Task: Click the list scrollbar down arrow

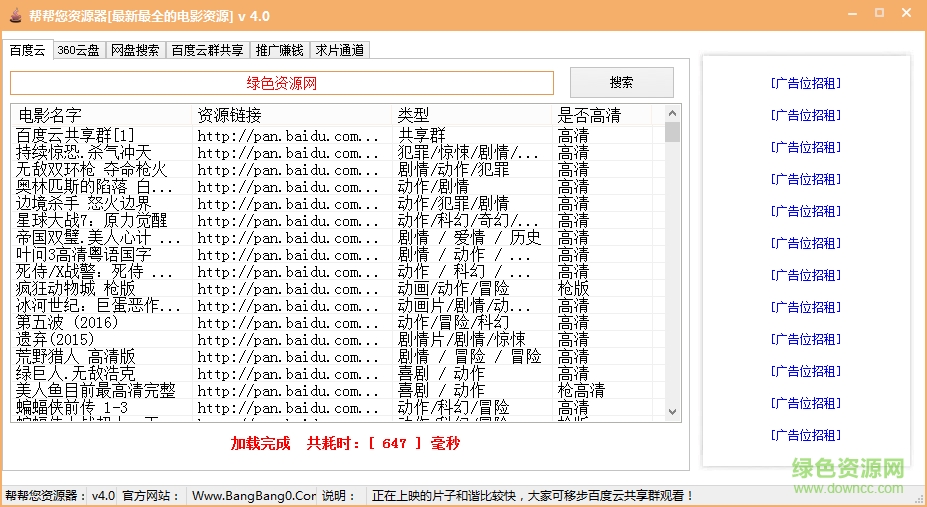Action: 672,412
